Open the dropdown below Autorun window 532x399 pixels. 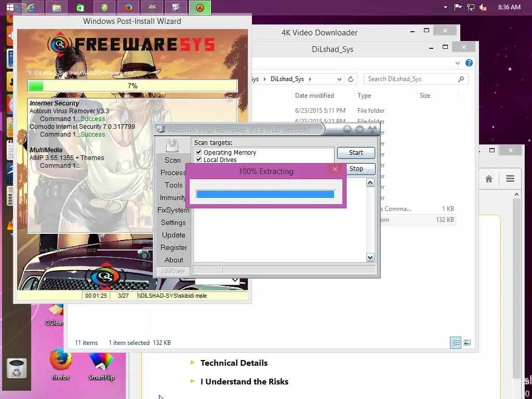(235, 280)
